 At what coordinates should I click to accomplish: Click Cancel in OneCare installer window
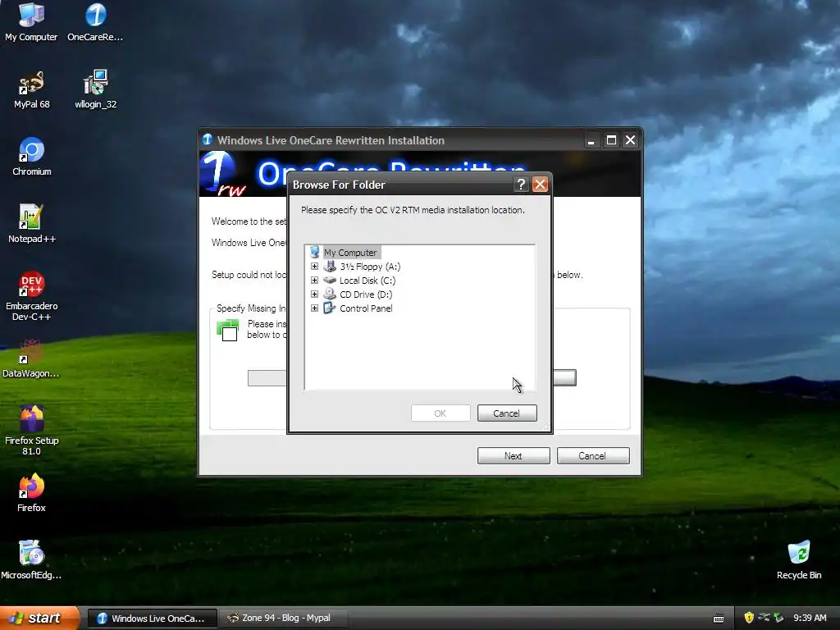593,456
